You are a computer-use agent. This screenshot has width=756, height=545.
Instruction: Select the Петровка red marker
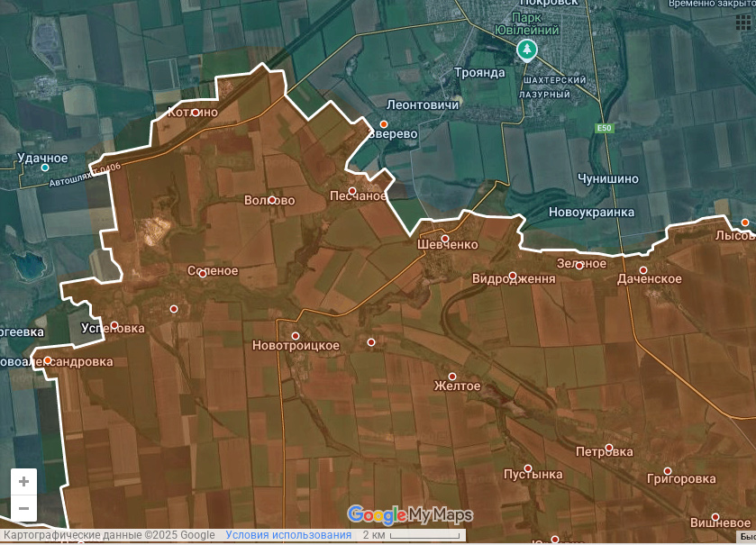[609, 448]
